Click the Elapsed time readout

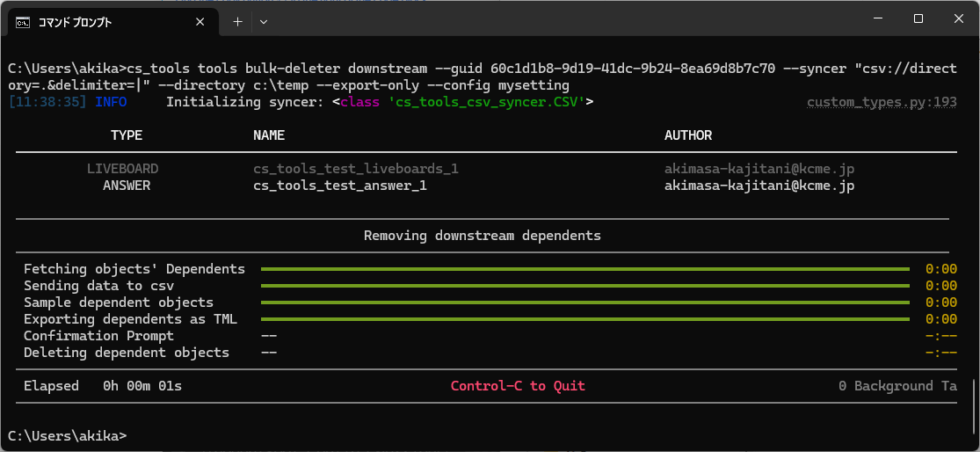click(x=103, y=386)
